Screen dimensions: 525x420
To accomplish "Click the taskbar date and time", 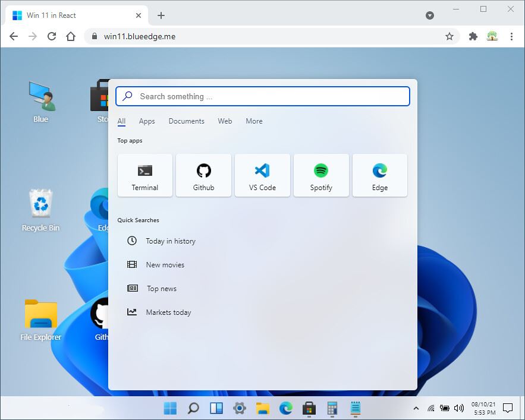I will (483, 408).
